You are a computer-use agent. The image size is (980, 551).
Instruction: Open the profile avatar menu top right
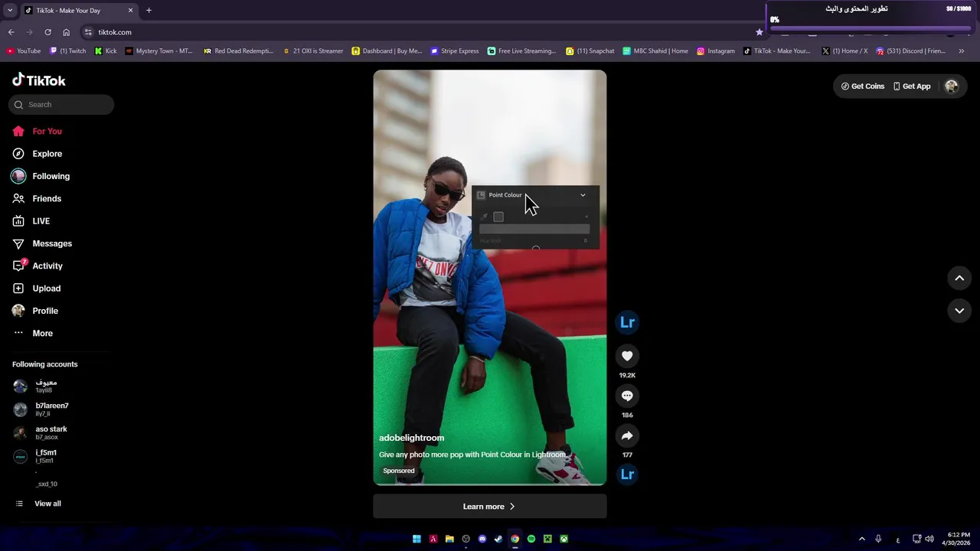(952, 86)
